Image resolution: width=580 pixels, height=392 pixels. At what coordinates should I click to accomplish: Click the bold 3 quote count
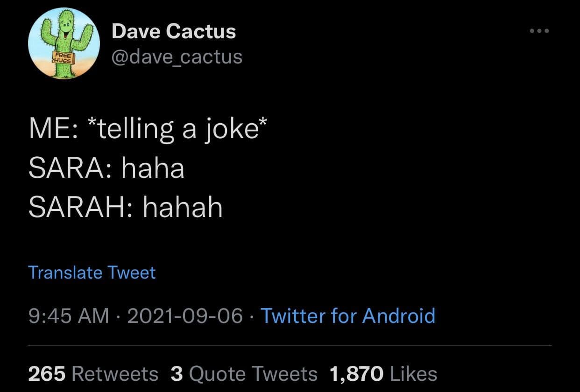coord(177,374)
